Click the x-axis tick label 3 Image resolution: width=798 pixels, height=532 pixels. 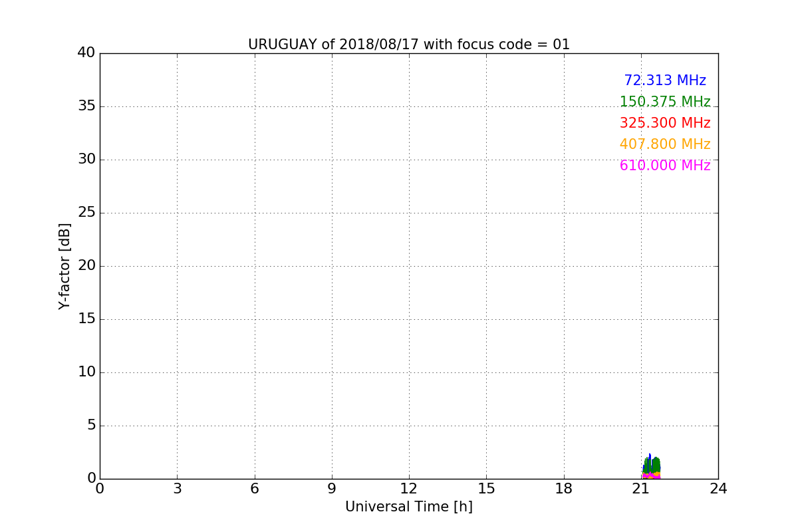pyautogui.click(x=177, y=488)
